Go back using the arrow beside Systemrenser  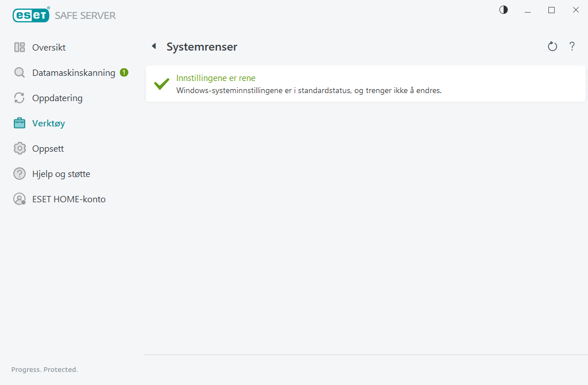point(154,47)
